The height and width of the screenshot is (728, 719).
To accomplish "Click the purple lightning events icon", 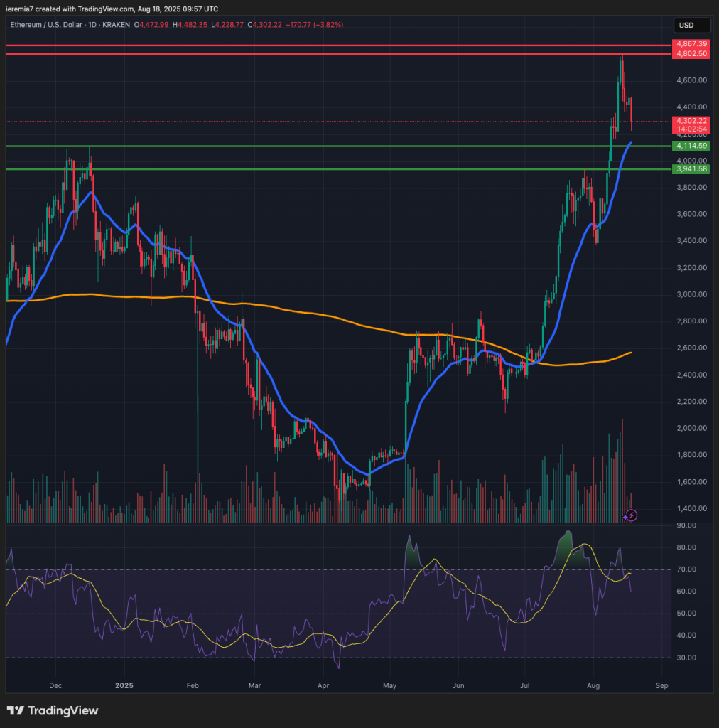I will pos(630,515).
